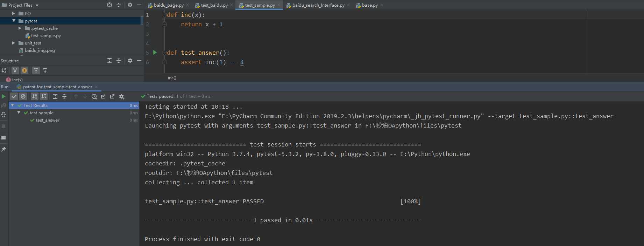Rerun the pytest test with green play button

pos(3,96)
